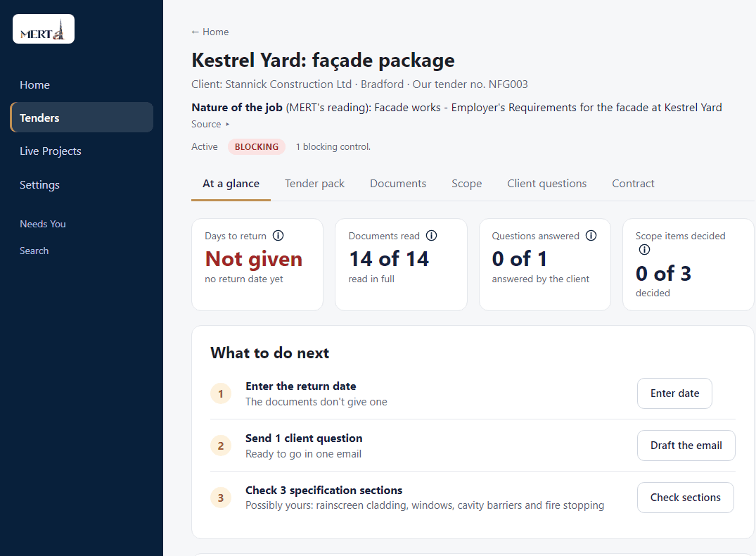756x556 pixels.
Task: Open the info icon beside Questions answered
Action: pyautogui.click(x=591, y=236)
